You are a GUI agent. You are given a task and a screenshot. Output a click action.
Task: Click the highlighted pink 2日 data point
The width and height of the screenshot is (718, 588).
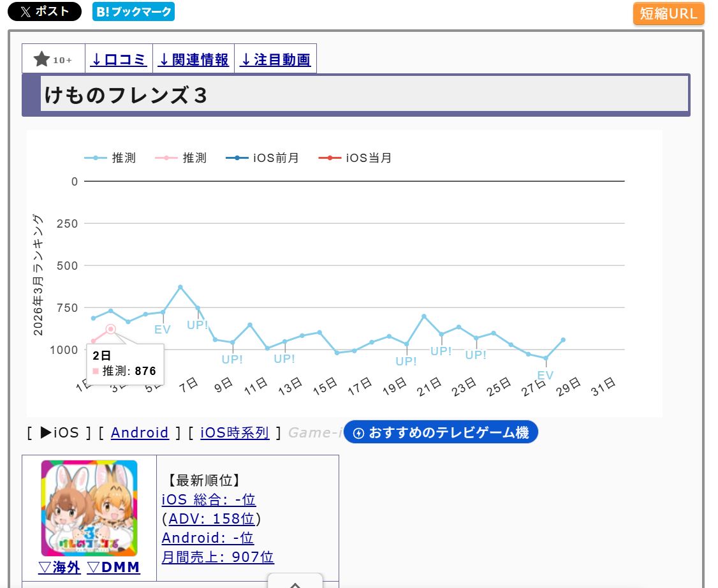tap(110, 329)
